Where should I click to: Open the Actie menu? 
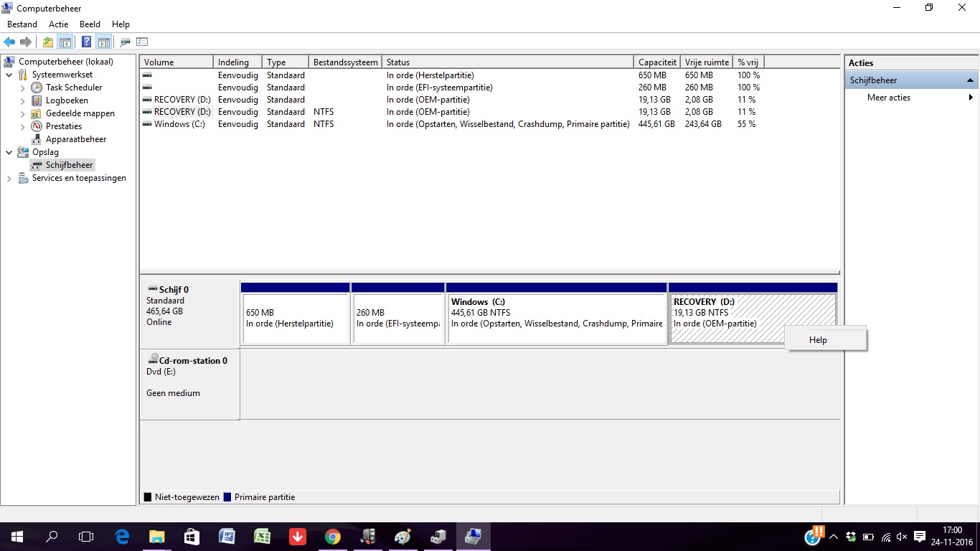[x=58, y=24]
